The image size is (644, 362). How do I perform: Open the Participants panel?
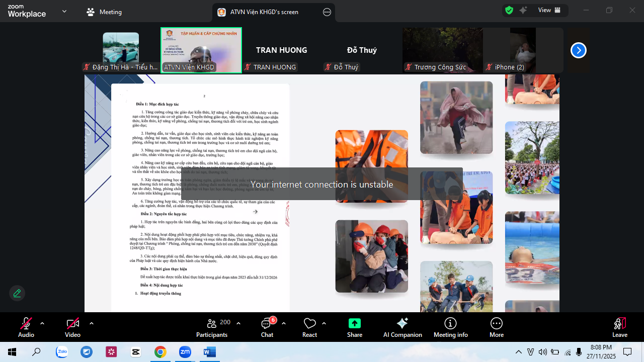click(212, 327)
